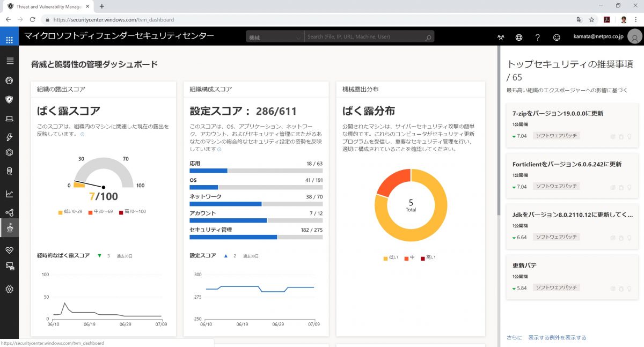Open the heart service health icon

pyautogui.click(x=9, y=250)
